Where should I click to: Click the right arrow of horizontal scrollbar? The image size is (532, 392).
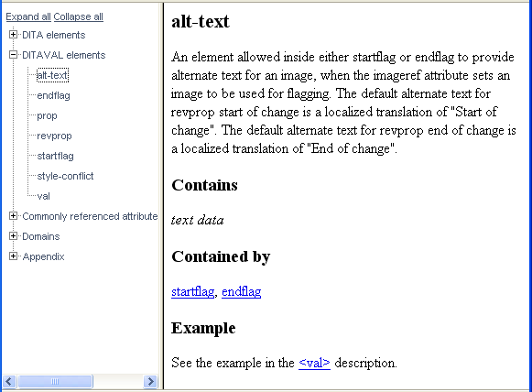150,382
